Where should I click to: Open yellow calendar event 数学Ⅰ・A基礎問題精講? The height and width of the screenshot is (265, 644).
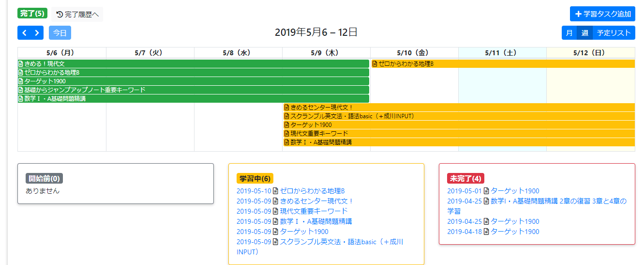pos(459,142)
